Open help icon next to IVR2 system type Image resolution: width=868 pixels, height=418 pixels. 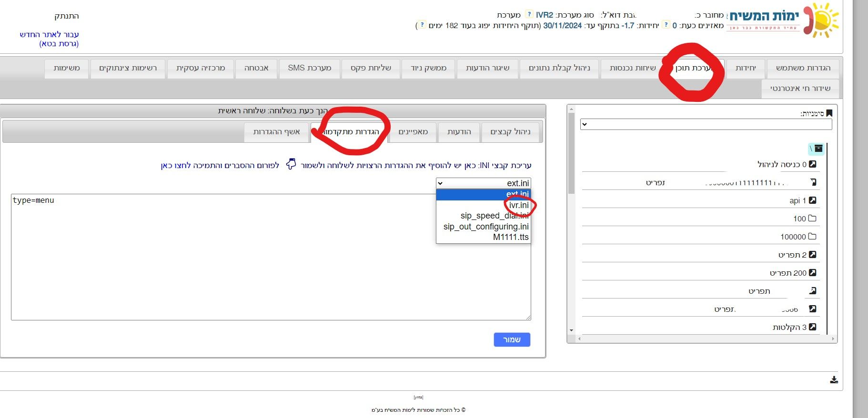coord(529,14)
